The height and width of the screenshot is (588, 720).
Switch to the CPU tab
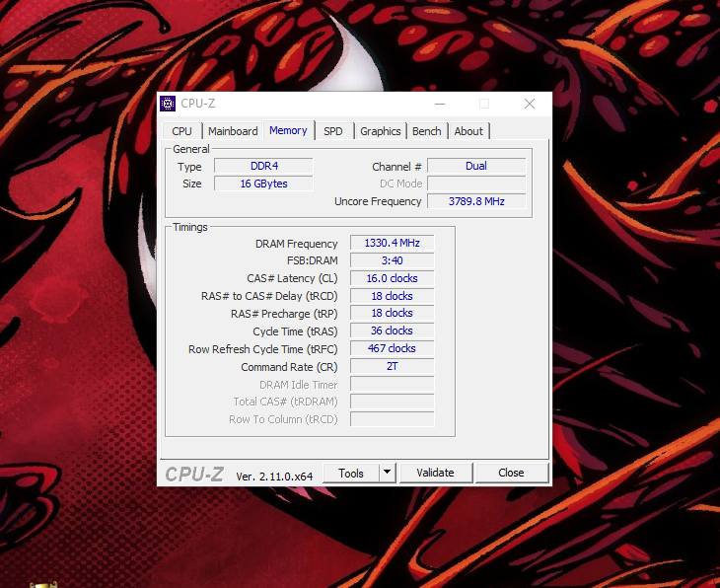[181, 131]
